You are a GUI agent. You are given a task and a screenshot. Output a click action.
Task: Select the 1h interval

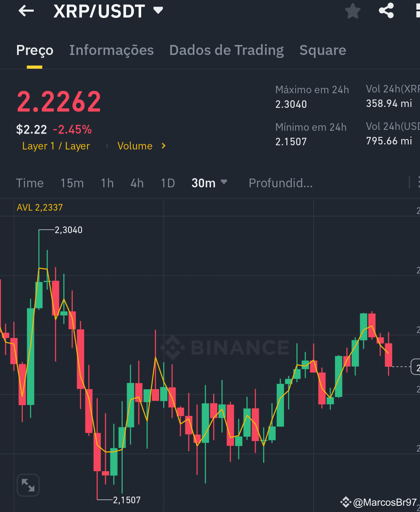click(107, 183)
